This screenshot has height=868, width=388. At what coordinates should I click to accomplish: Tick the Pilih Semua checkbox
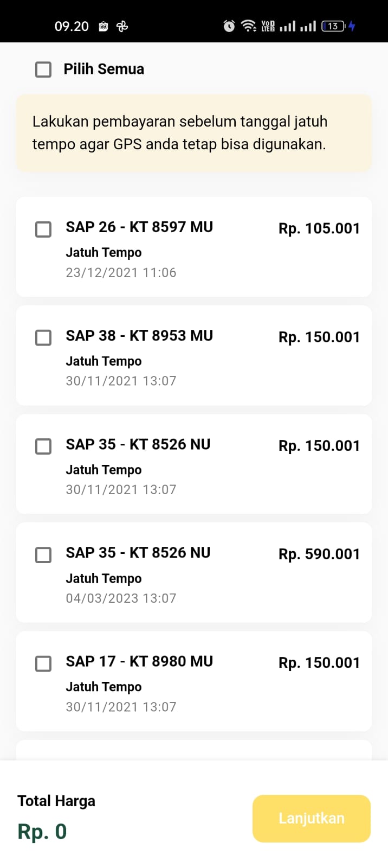(43, 69)
